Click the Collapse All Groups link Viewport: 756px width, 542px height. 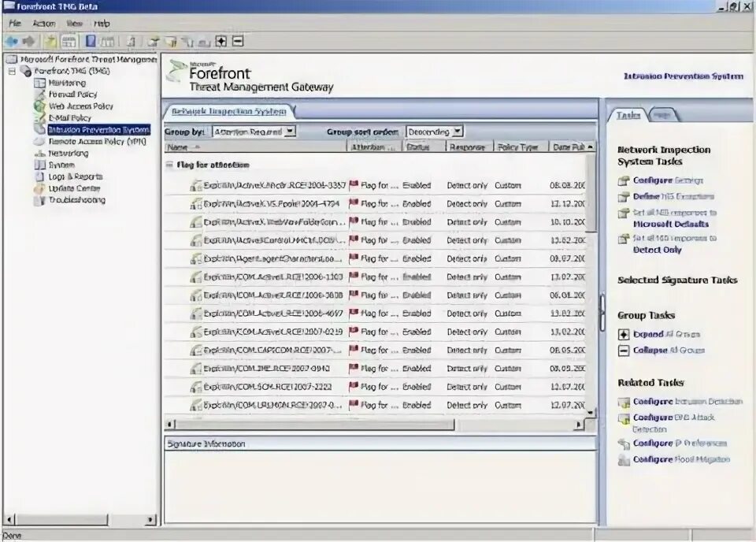(x=669, y=350)
